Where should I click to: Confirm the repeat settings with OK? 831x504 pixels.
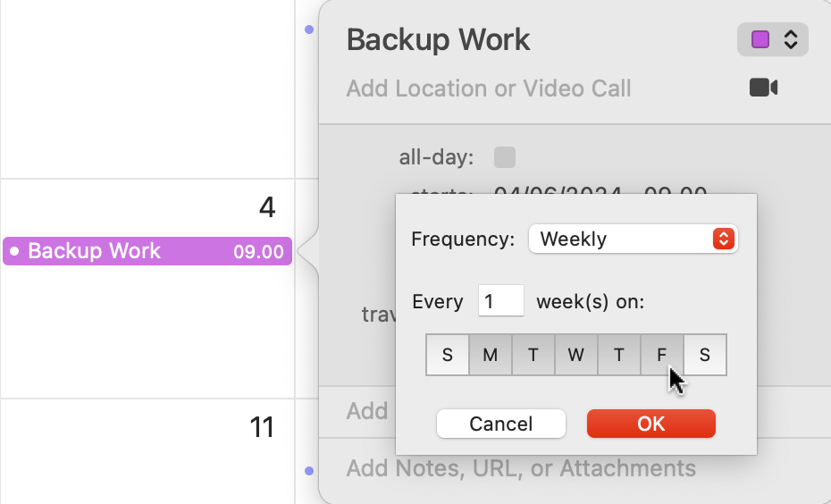point(651,424)
